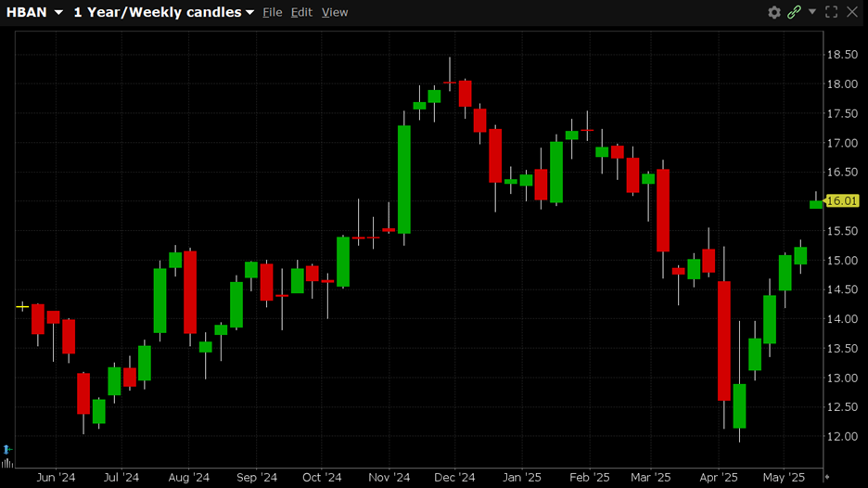Image resolution: width=868 pixels, height=488 pixels.
Task: Open the Edit menu
Action: (x=301, y=12)
